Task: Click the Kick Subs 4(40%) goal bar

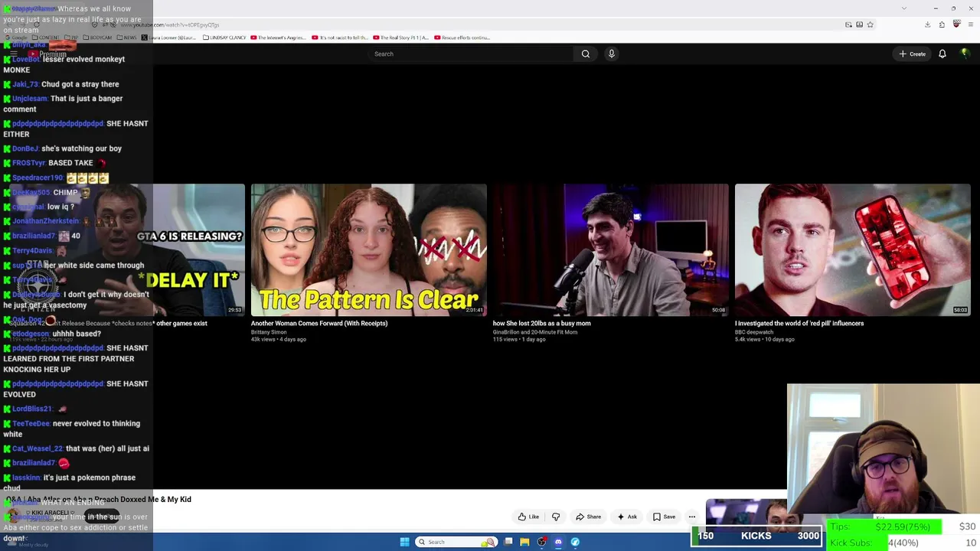Action: point(903,543)
